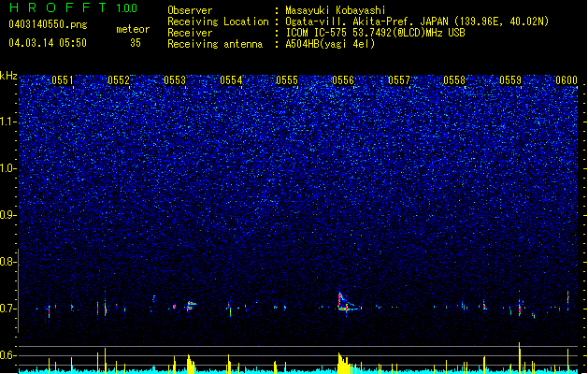
Task: Click the 0.7 kHz axis label
Action: tap(8, 309)
